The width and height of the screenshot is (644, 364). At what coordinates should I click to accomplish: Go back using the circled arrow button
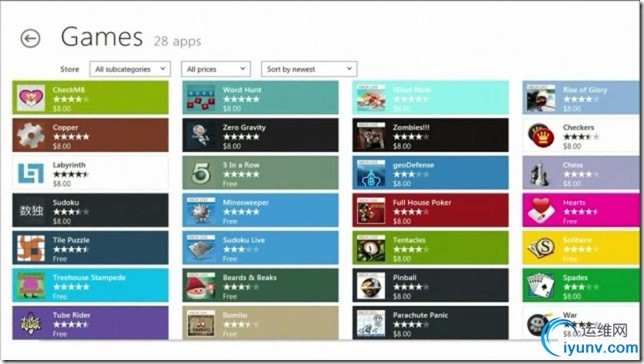(x=30, y=39)
